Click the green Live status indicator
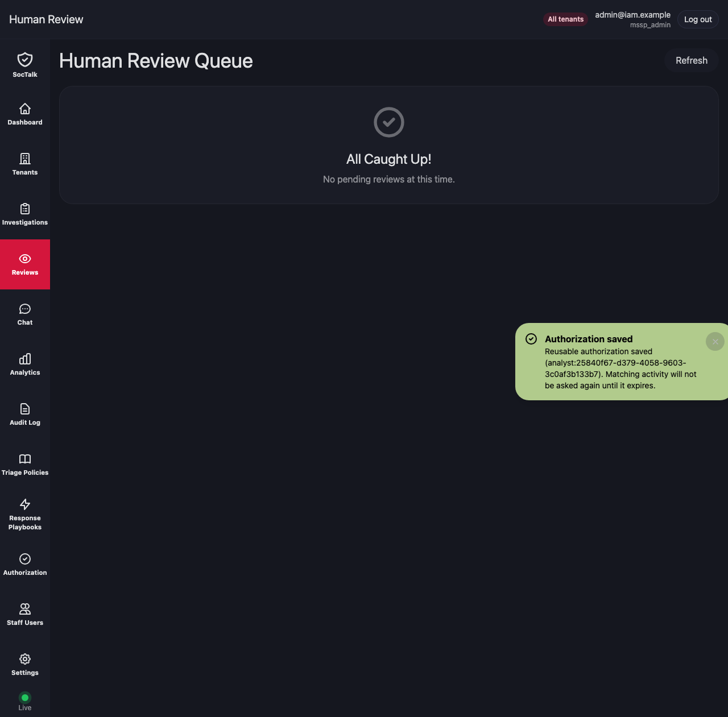 point(25,698)
